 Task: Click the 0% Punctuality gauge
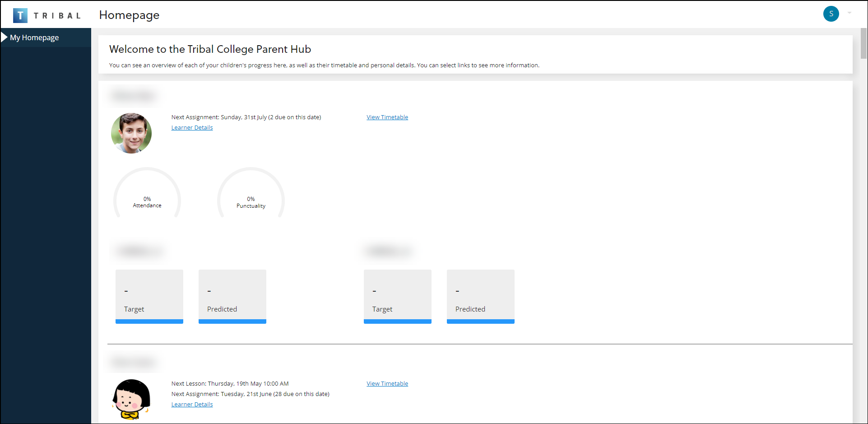pyautogui.click(x=251, y=194)
